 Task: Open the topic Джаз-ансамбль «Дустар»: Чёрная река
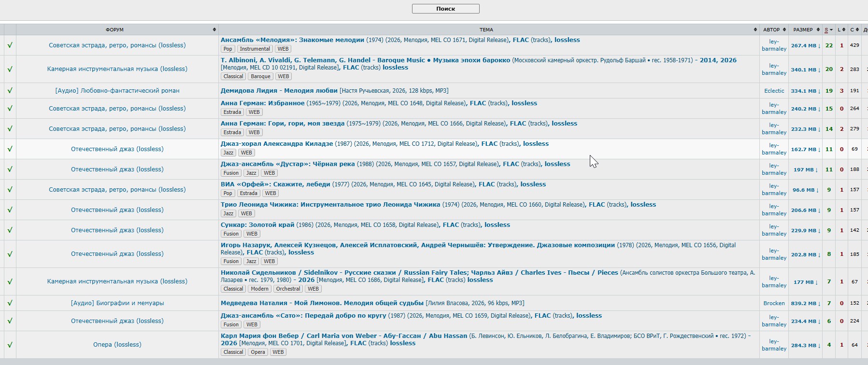[x=287, y=164]
